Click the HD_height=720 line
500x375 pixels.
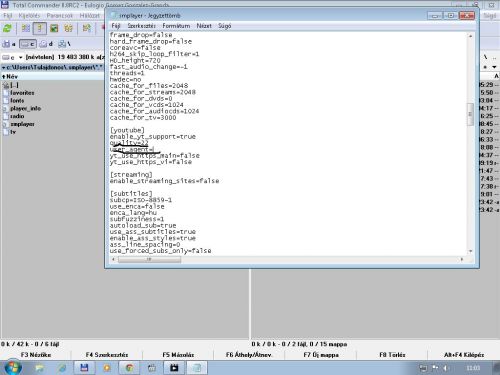pos(135,61)
